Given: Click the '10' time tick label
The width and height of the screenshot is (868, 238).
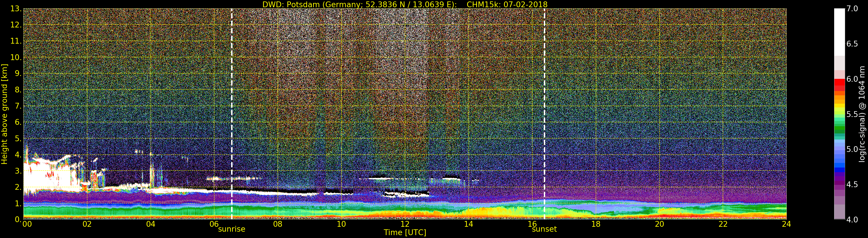Looking at the screenshot, I should click(x=341, y=224).
